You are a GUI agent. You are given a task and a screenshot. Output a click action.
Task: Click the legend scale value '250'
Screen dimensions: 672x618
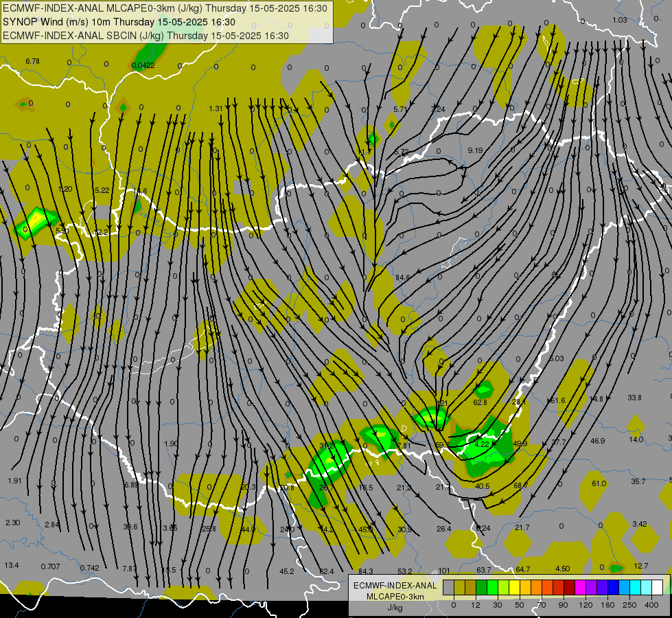click(x=629, y=605)
